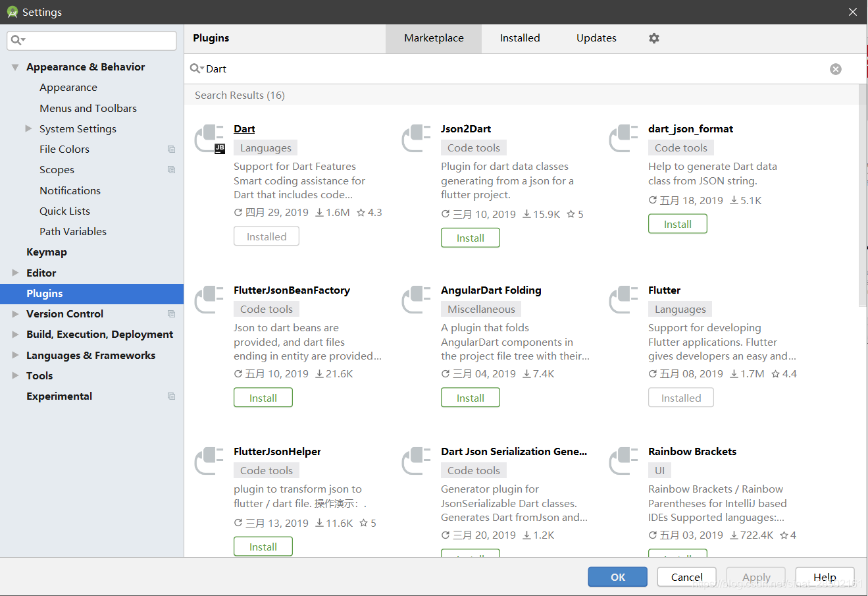Click the Installed button under Dart

pyautogui.click(x=267, y=236)
